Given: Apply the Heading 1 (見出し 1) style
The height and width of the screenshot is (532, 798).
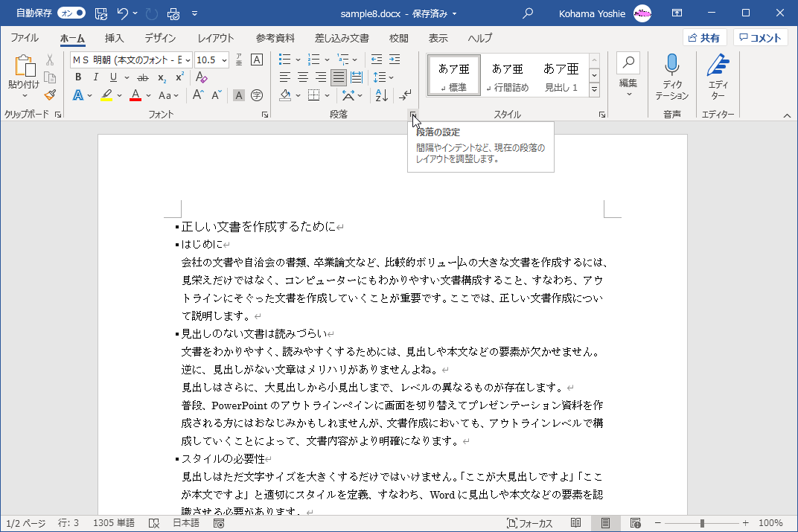Looking at the screenshot, I should [561, 75].
